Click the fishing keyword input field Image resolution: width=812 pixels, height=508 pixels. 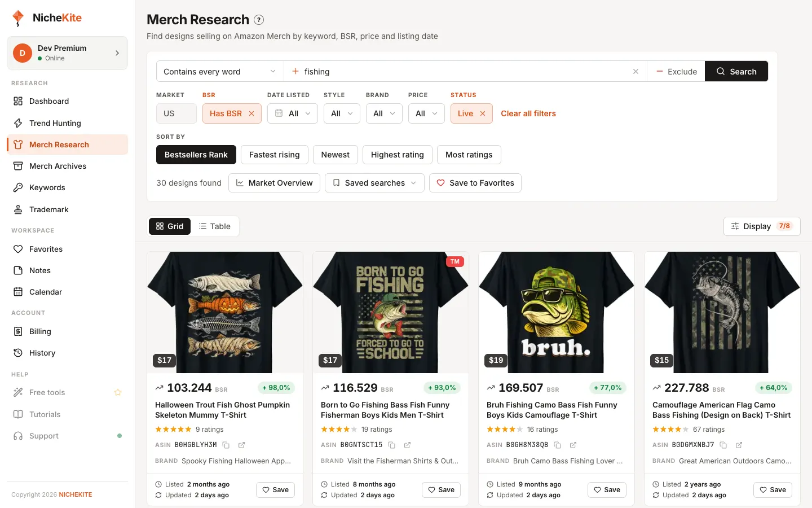pos(465,72)
